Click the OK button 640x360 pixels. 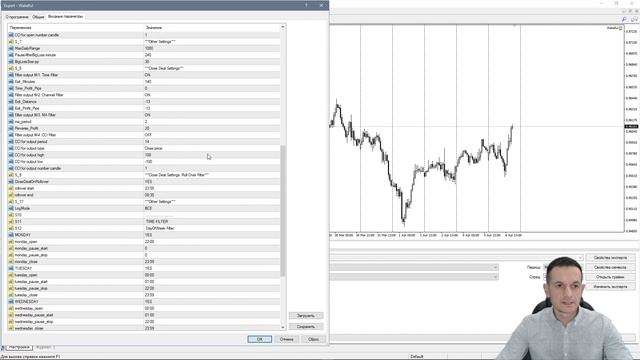pos(260,339)
